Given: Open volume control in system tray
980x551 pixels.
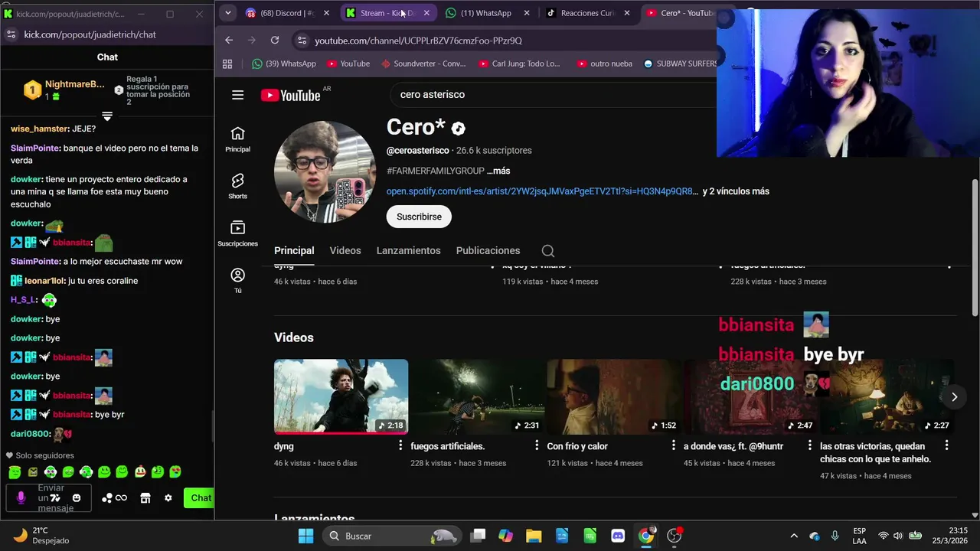Looking at the screenshot, I should tap(898, 536).
